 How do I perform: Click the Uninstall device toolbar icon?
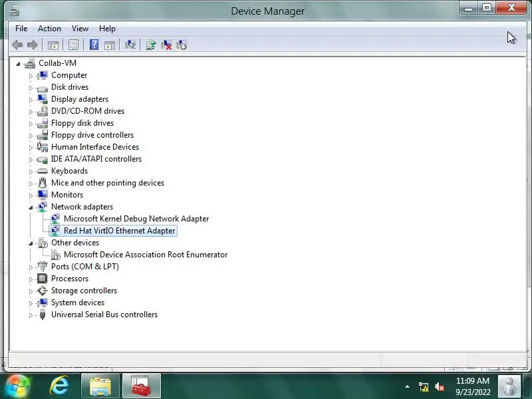[166, 45]
